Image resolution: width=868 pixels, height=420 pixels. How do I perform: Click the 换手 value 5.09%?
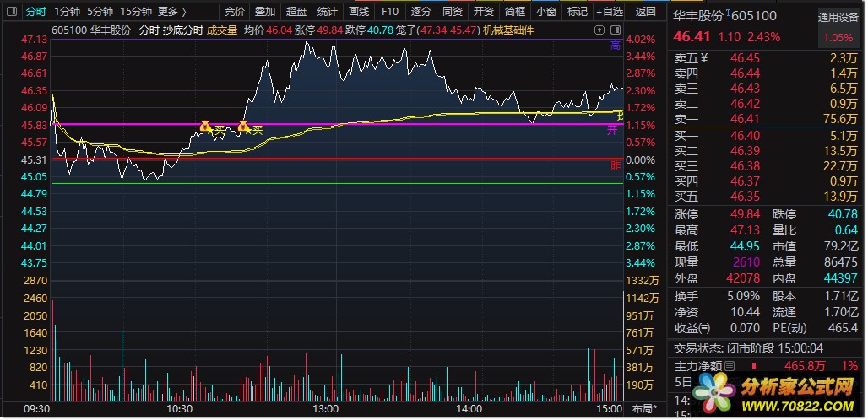(x=743, y=296)
